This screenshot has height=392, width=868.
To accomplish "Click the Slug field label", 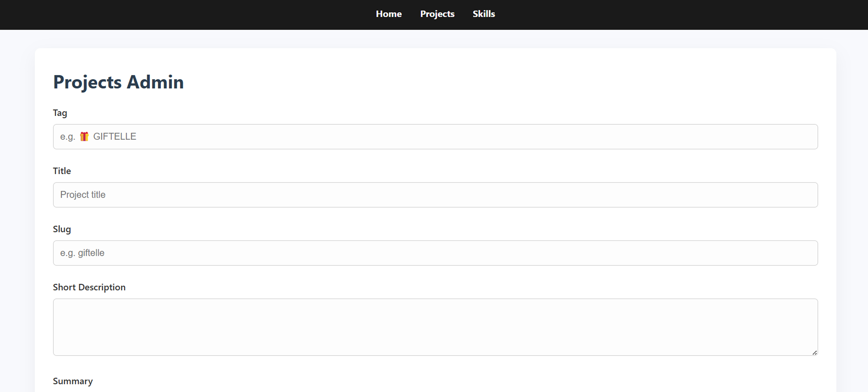I will tap(62, 229).
